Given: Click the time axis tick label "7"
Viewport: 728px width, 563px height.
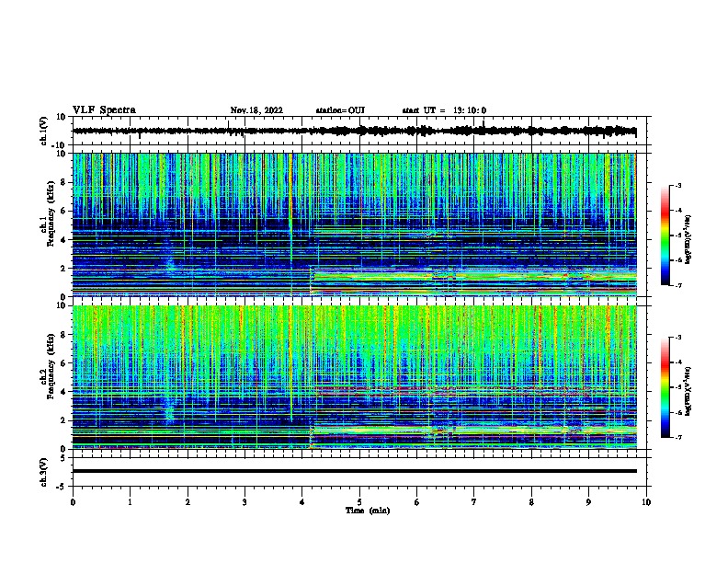Looking at the screenshot, I should pyautogui.click(x=474, y=502).
